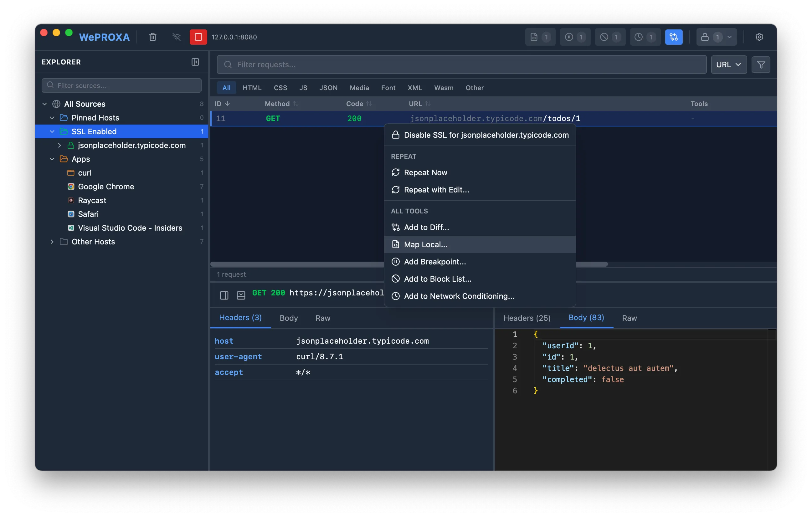Choose Repeat Now from the menu

tap(425, 172)
